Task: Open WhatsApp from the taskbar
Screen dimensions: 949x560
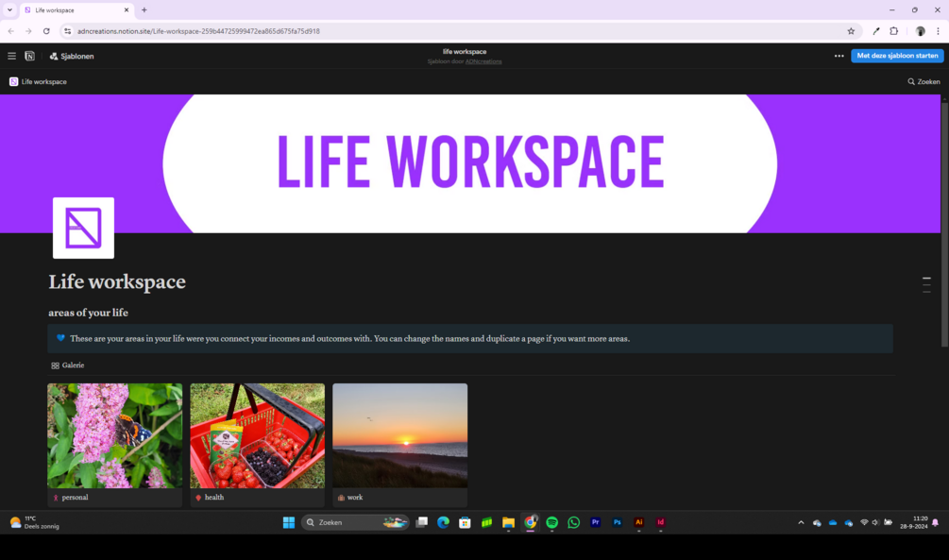Action: click(574, 522)
